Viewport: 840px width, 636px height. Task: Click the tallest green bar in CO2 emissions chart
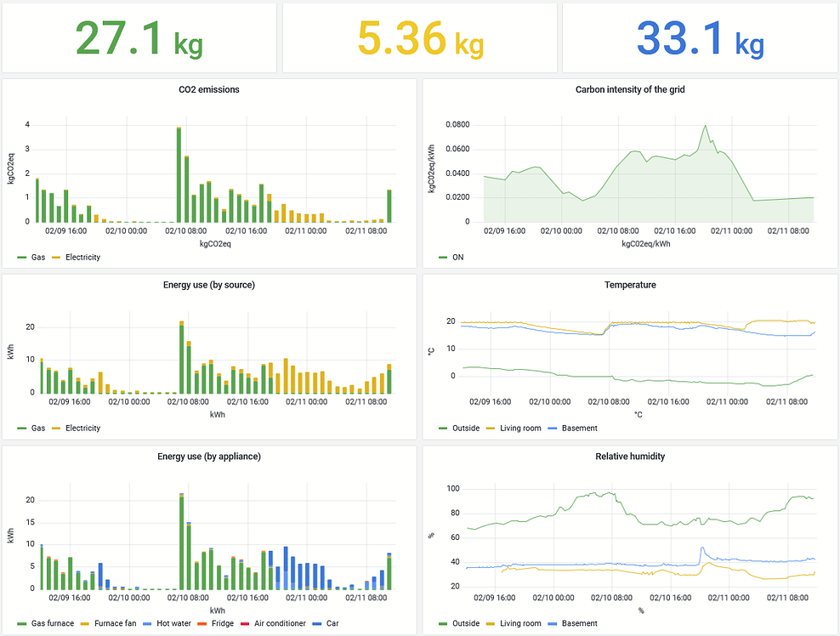click(x=179, y=170)
